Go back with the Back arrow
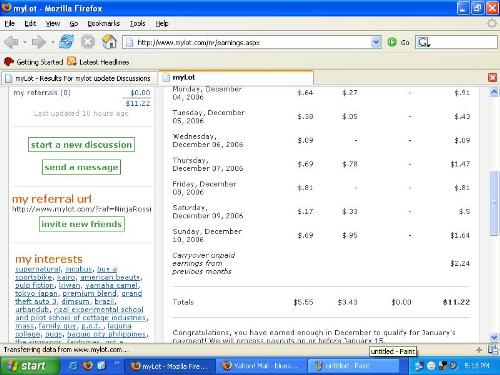The width and height of the screenshot is (500, 375). click(11, 42)
